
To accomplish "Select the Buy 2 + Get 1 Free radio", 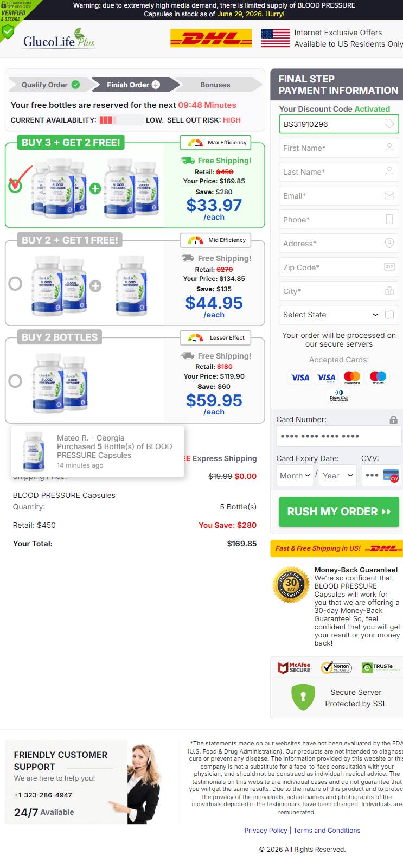I will [x=15, y=283].
